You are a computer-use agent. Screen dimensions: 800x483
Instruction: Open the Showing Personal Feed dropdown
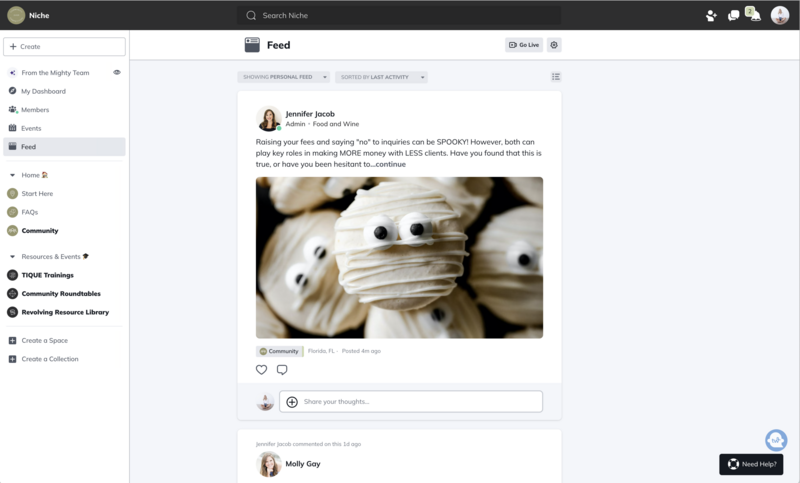pos(284,77)
